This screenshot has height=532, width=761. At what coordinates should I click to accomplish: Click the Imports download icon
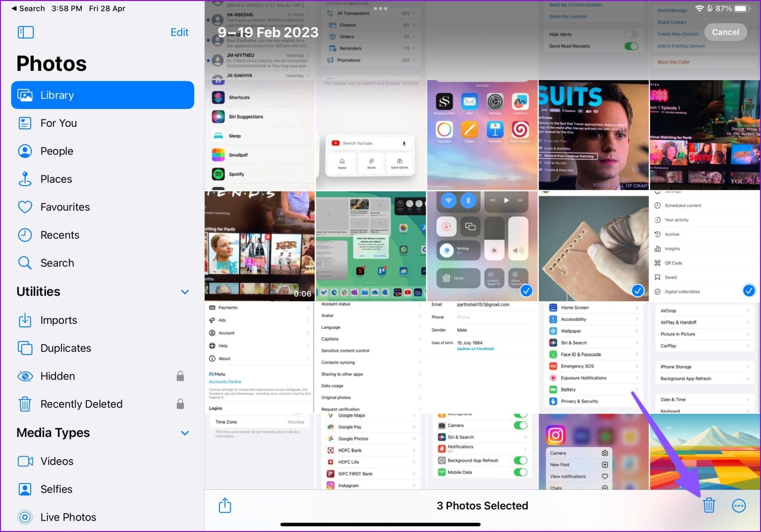coord(25,320)
